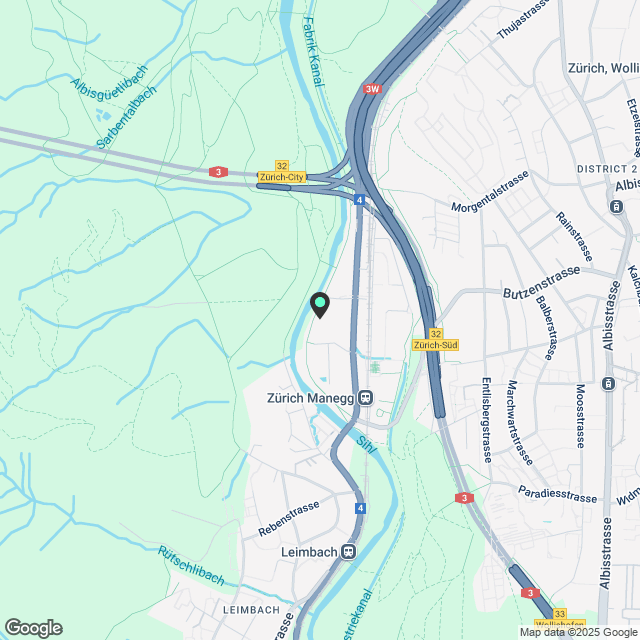
Task: Click the Morgentalstrasse street label
Action: [x=490, y=191]
